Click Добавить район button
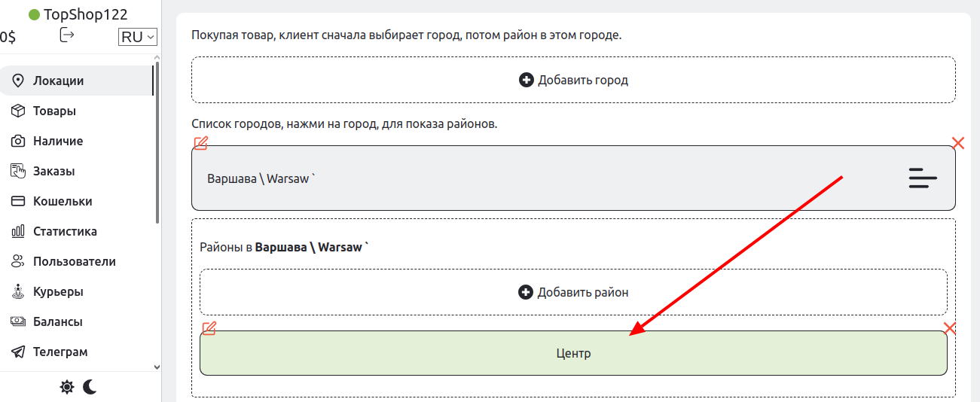Image resolution: width=980 pixels, height=402 pixels. [573, 292]
